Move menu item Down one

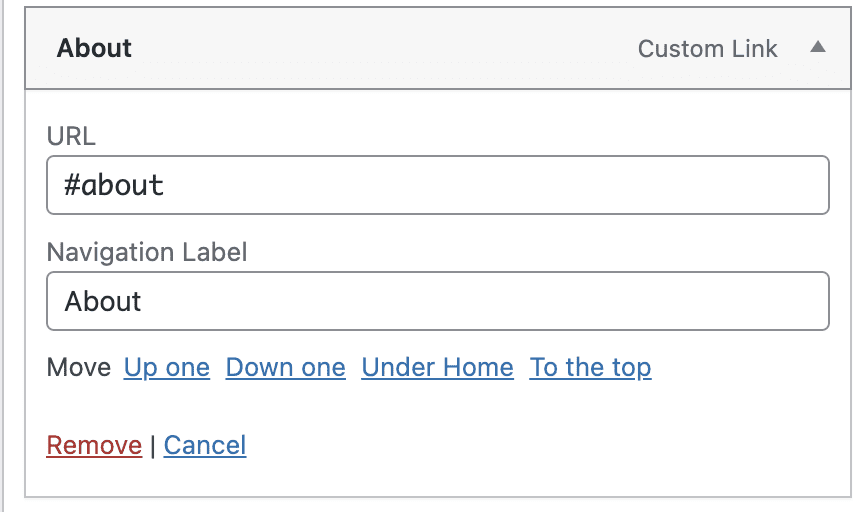tap(285, 368)
